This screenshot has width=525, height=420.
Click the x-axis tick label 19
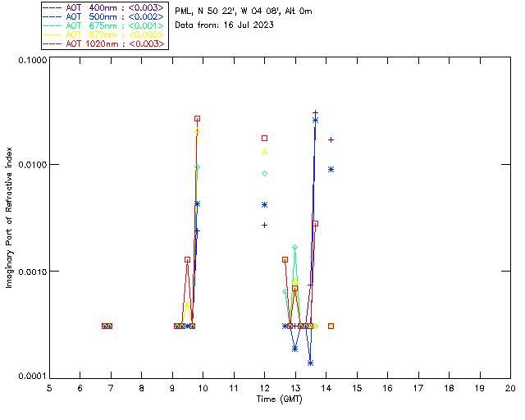click(480, 388)
